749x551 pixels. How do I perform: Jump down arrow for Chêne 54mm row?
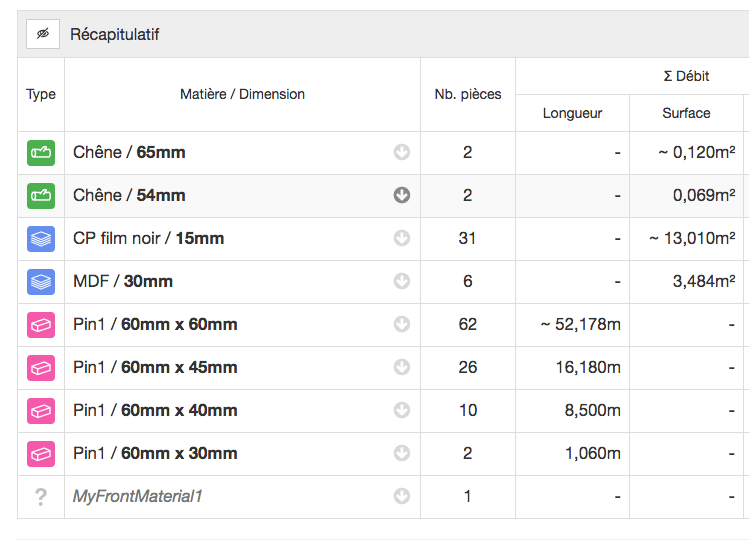pos(402,195)
